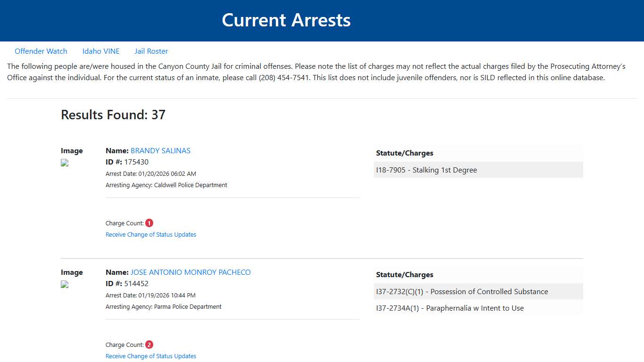Viewport: 644px width, 362px height.
Task: Click the Image label above Salinas's photo
Action: (x=72, y=150)
